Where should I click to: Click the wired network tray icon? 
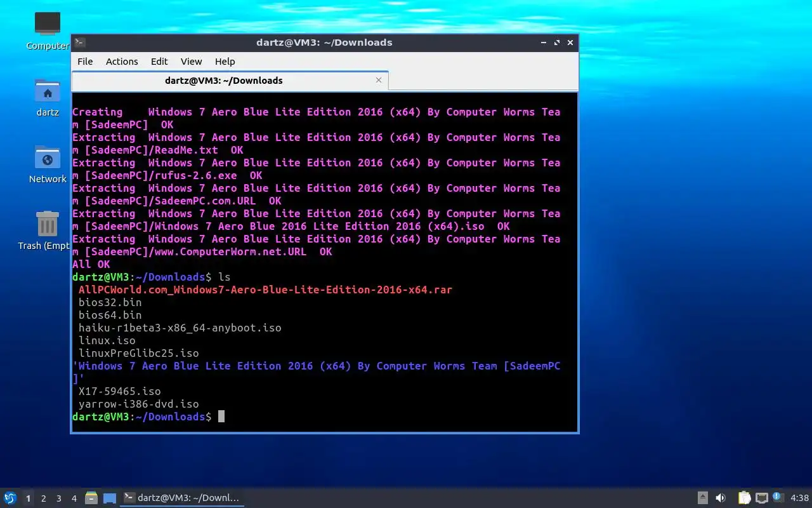click(761, 498)
